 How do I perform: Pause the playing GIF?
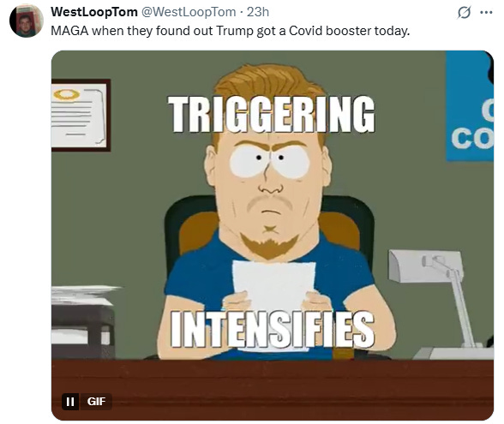click(x=70, y=401)
